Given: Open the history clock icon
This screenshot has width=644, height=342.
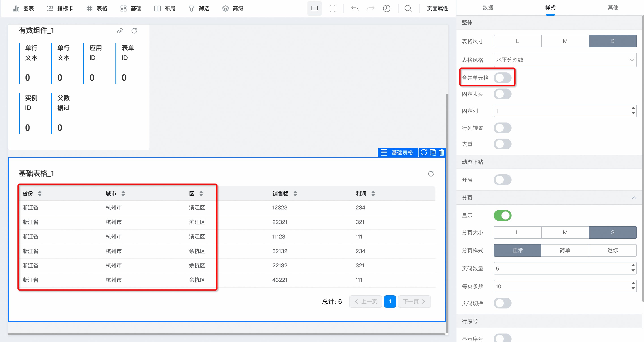Looking at the screenshot, I should click(x=386, y=8).
